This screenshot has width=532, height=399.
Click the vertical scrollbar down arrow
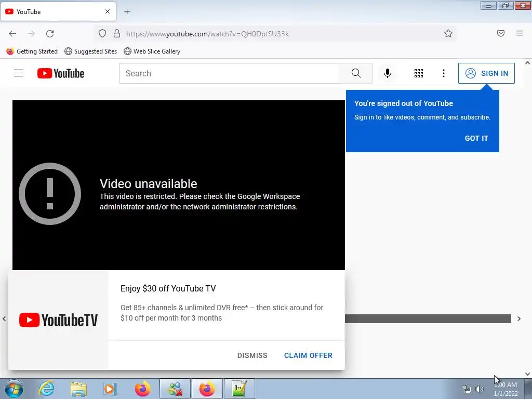[527, 374]
